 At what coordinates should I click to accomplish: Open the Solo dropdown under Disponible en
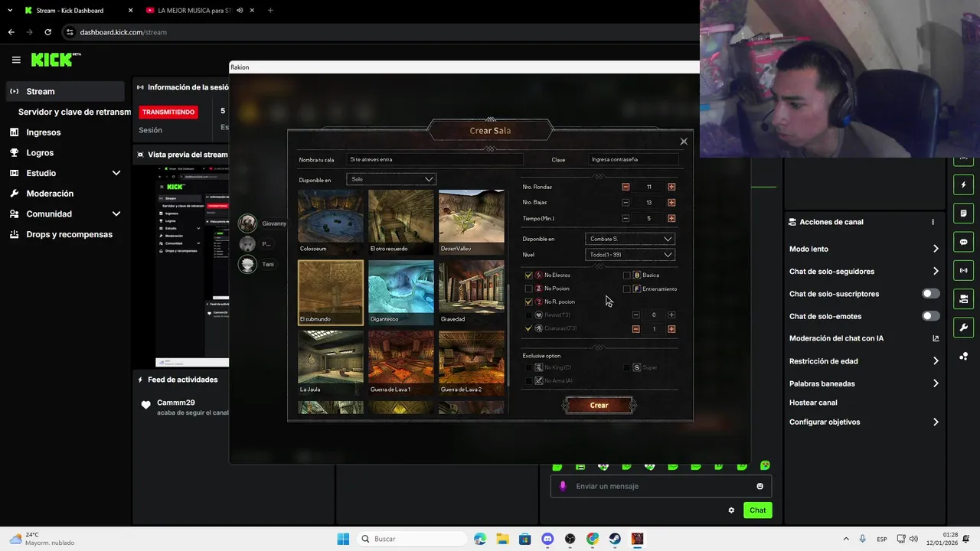click(391, 179)
